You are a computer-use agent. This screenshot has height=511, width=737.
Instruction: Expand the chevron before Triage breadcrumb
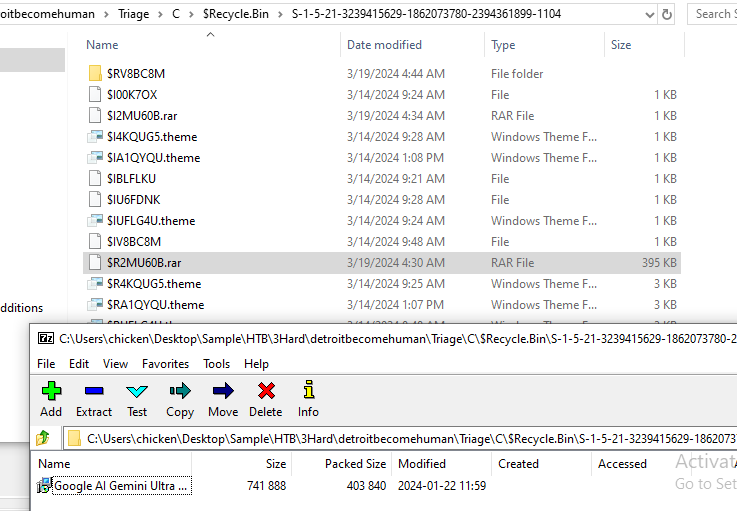coord(106,14)
